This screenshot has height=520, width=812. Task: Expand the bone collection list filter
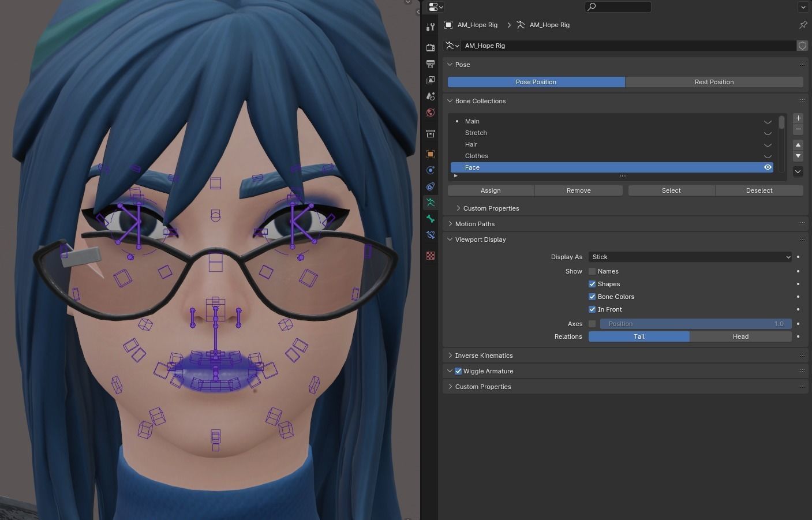coord(456,175)
